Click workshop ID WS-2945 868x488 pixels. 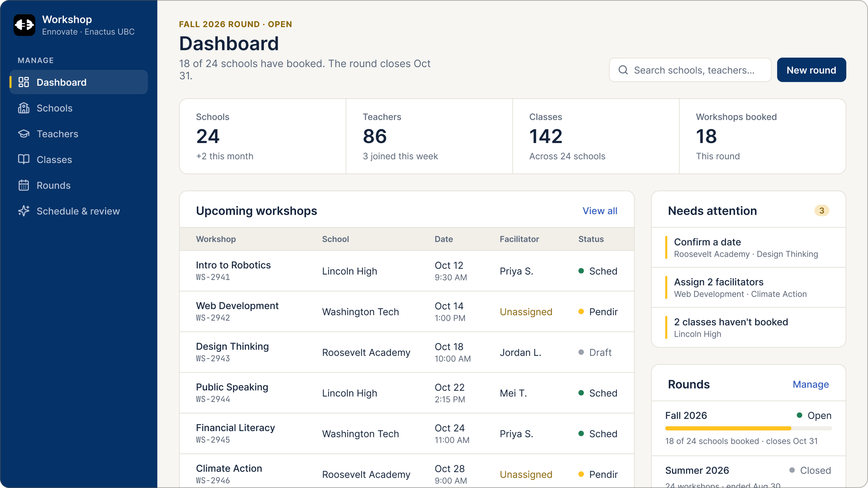pyautogui.click(x=213, y=440)
